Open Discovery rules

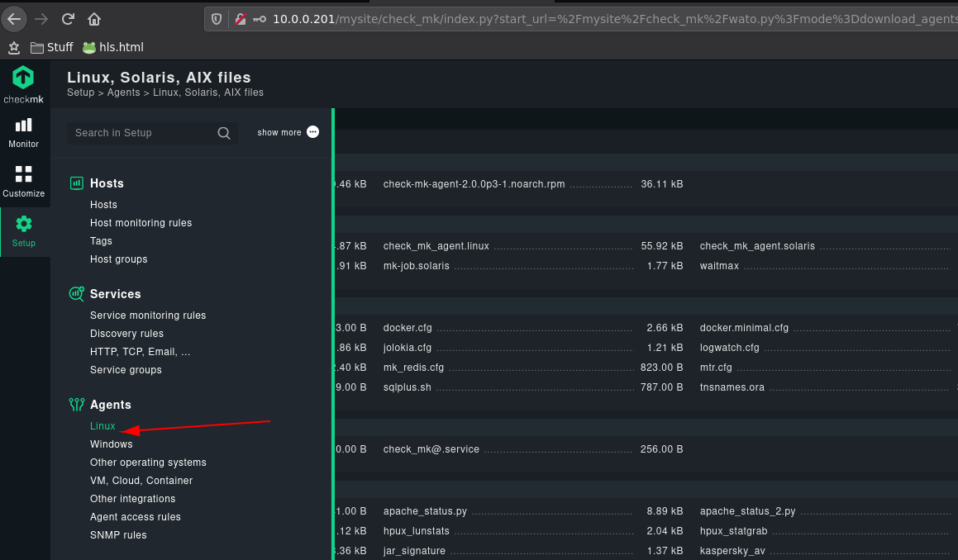click(126, 334)
